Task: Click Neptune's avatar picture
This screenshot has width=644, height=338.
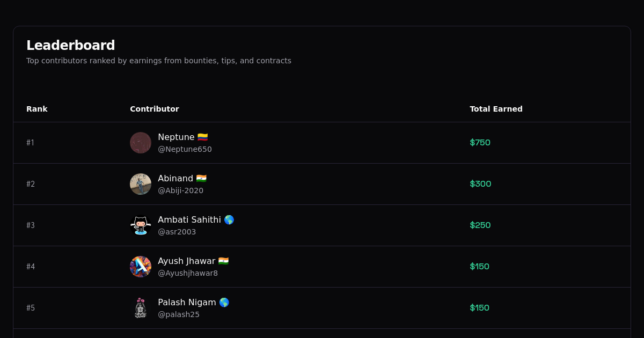Action: [141, 143]
